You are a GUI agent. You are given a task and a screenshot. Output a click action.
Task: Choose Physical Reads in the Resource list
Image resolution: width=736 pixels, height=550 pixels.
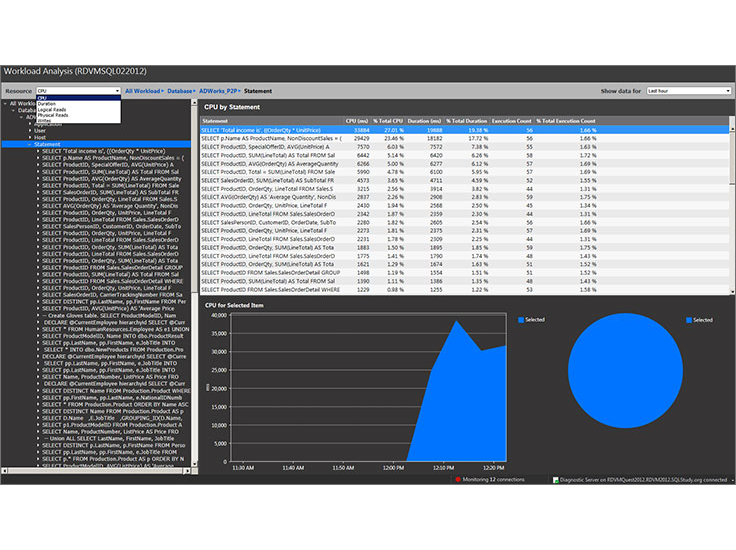click(55, 115)
